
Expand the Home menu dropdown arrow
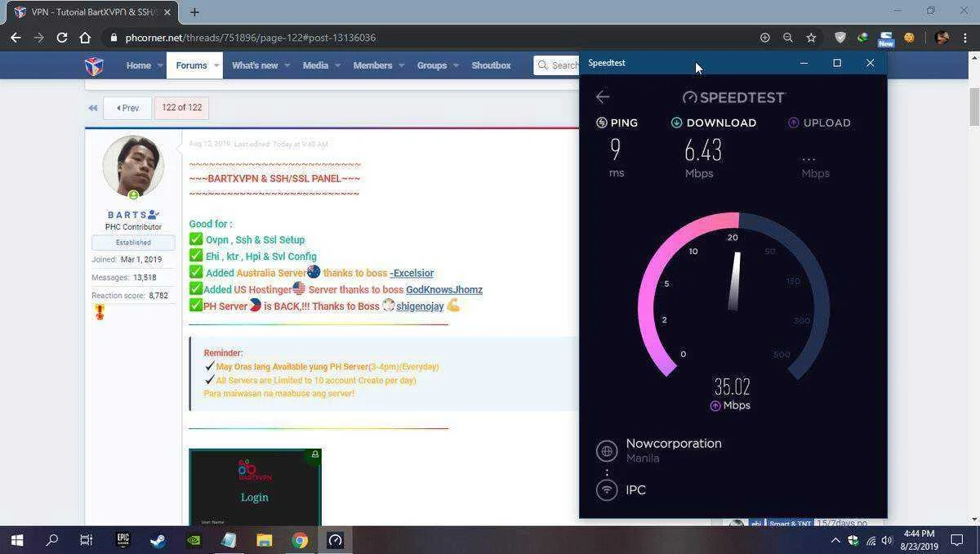[x=160, y=65]
